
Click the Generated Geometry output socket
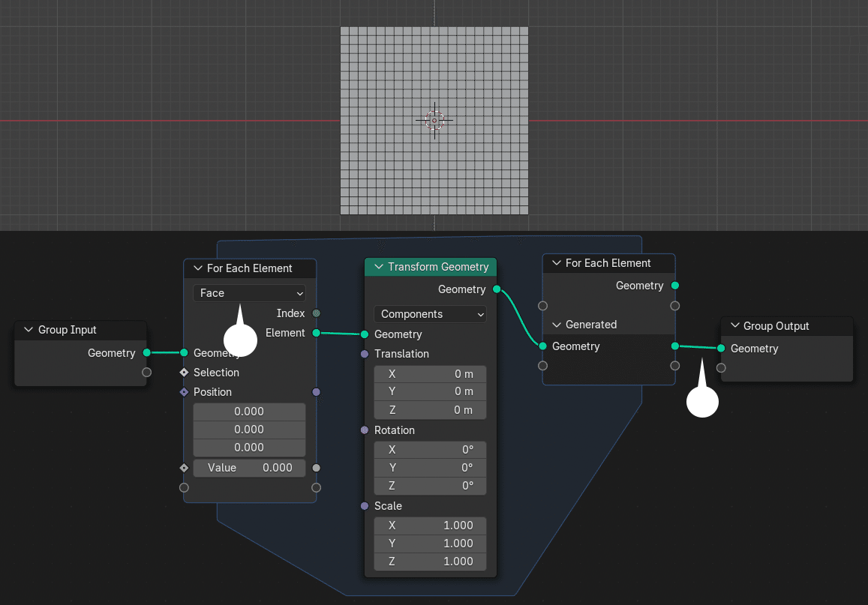674,346
